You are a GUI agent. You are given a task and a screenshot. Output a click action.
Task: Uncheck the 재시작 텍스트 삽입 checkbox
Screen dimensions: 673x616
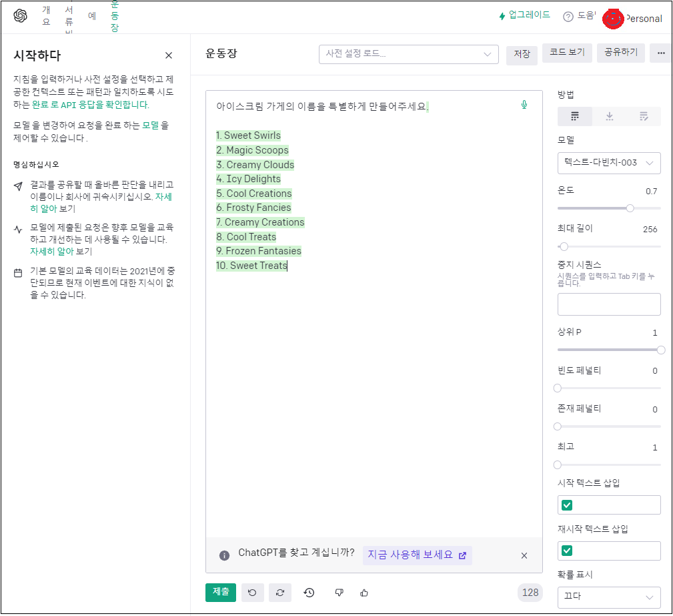pos(567,551)
